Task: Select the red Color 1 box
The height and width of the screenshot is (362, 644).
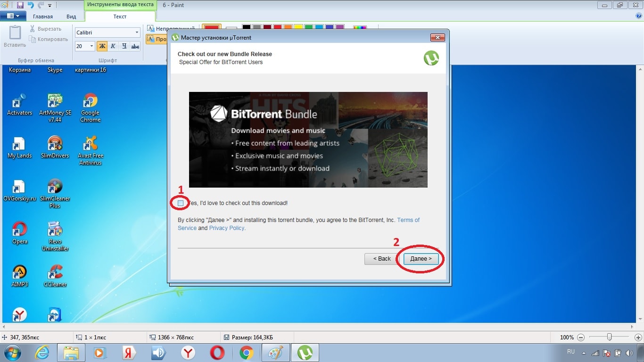Action: [211, 27]
